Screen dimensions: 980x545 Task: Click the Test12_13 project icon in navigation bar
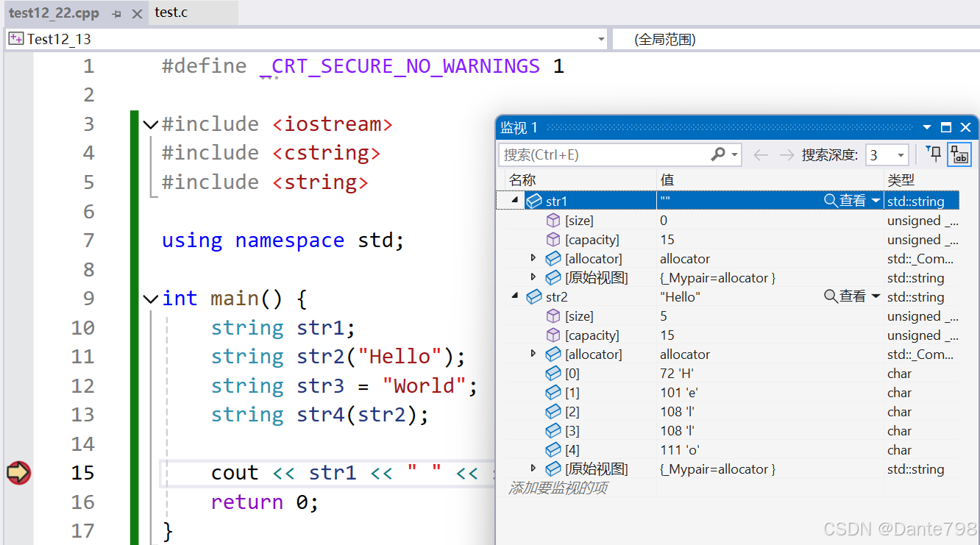pos(16,39)
